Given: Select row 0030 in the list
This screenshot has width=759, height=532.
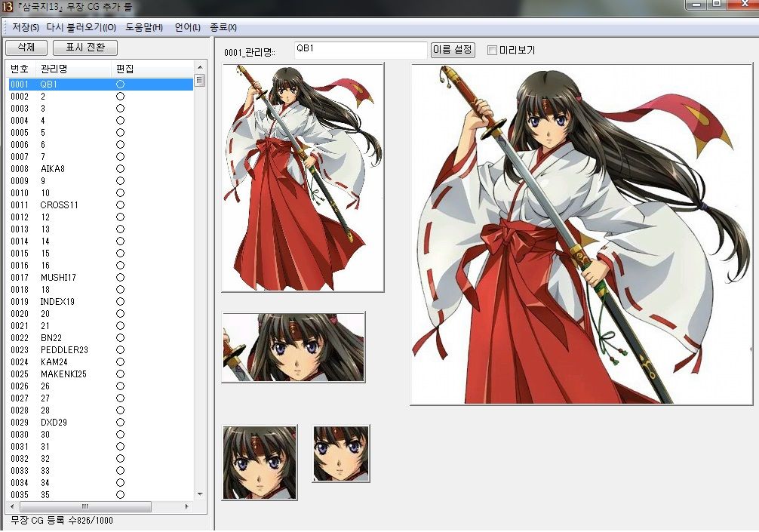Looking at the screenshot, I should click(100, 435).
